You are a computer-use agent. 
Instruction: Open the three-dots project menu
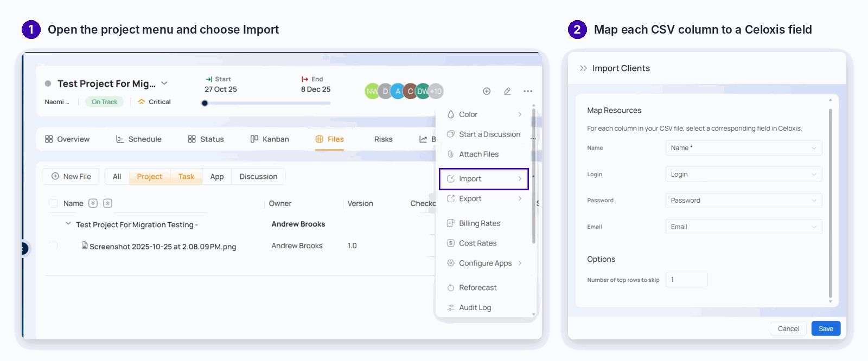click(x=528, y=91)
